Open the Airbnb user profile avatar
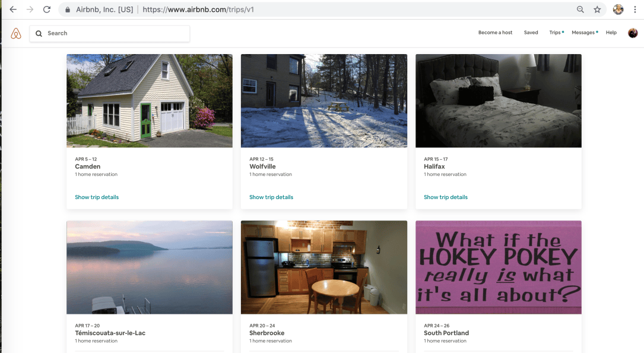Viewport: 644px width, 353px height. 633,33
